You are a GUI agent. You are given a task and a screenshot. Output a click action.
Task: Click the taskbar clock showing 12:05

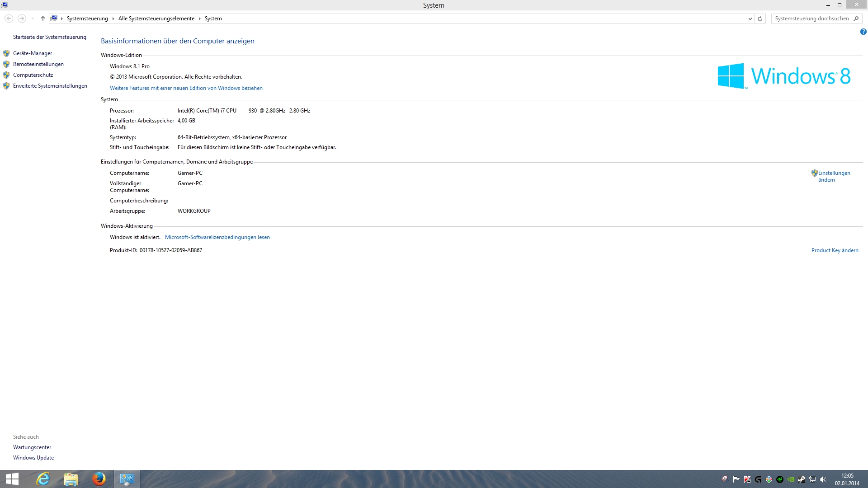click(847, 479)
